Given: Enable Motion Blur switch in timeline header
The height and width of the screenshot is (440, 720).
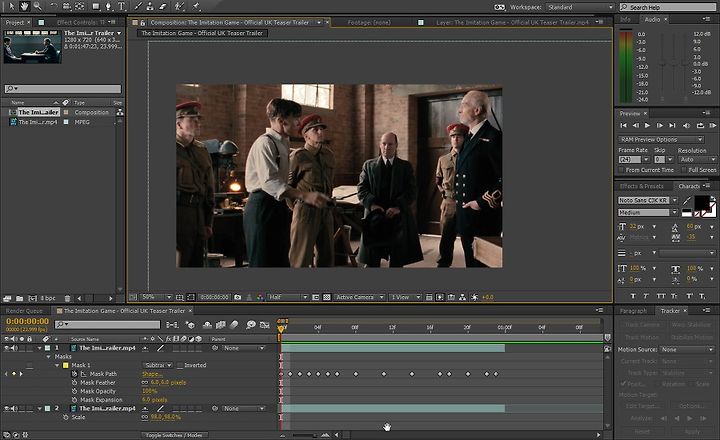Looking at the screenshot, I should tap(234, 325).
